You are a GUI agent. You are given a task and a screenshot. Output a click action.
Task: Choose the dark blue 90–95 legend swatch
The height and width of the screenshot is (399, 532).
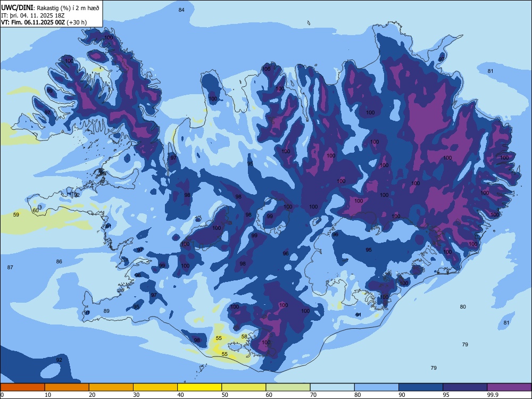[x=421, y=387]
